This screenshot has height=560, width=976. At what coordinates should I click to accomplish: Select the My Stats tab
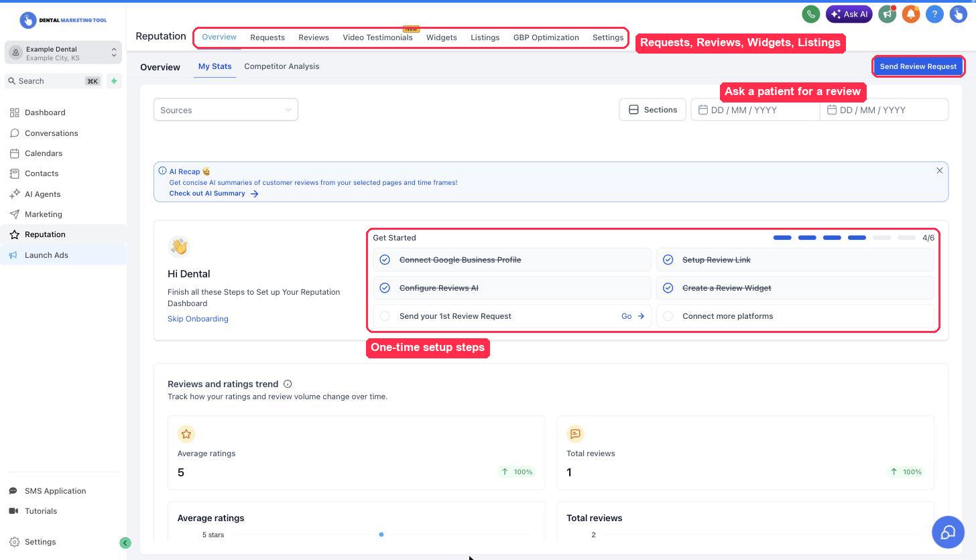[x=215, y=66]
